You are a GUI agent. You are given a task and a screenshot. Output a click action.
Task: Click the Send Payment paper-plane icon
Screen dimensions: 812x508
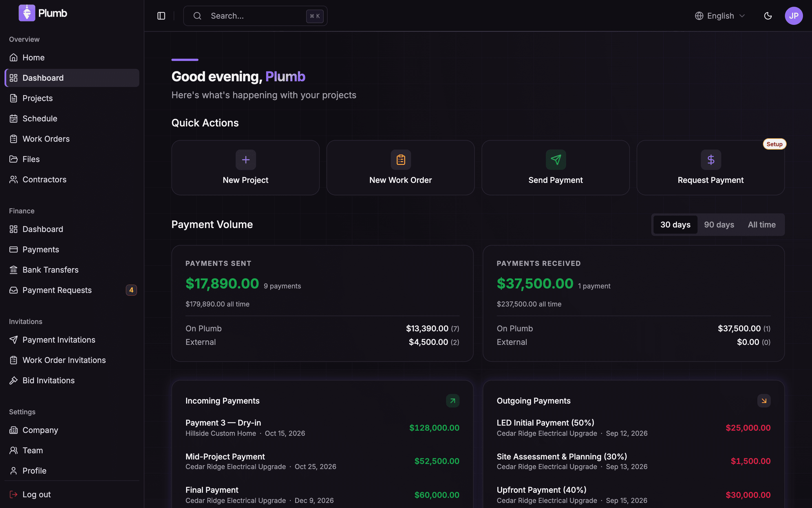(556, 159)
